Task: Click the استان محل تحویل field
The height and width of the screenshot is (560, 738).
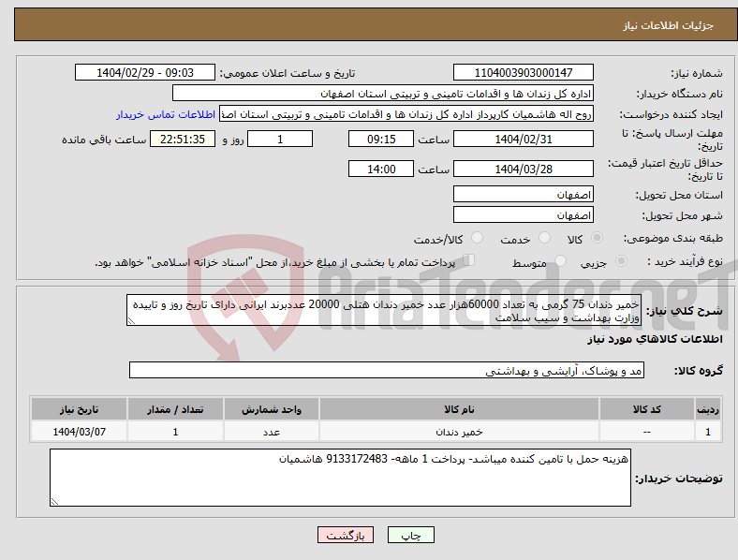Action: pos(523,194)
